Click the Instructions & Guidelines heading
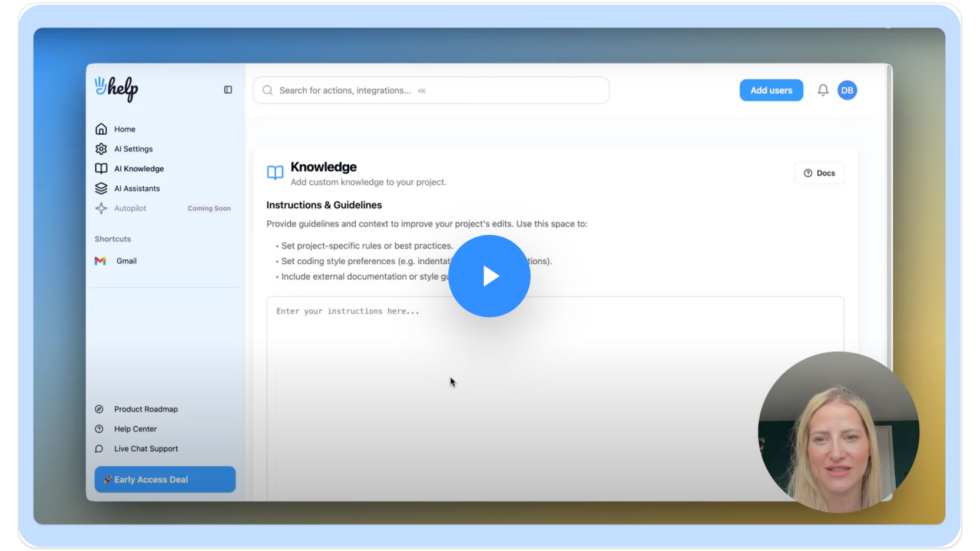The image size is (980, 551). [324, 205]
